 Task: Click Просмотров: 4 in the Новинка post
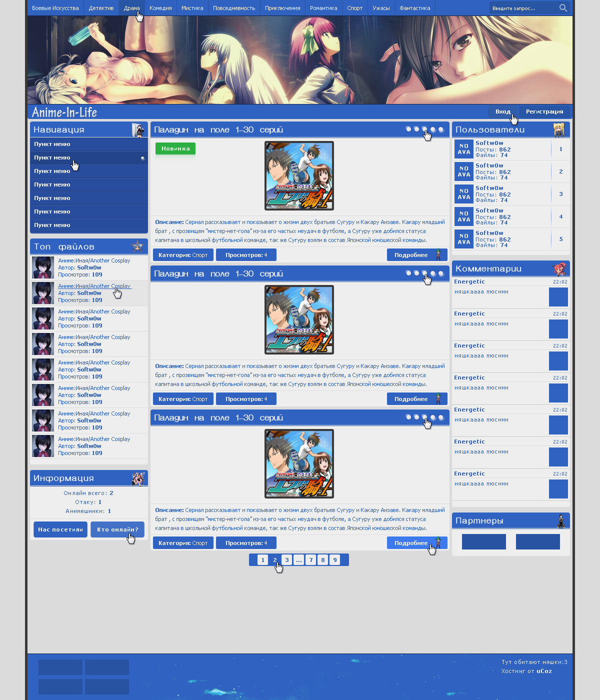click(x=246, y=255)
